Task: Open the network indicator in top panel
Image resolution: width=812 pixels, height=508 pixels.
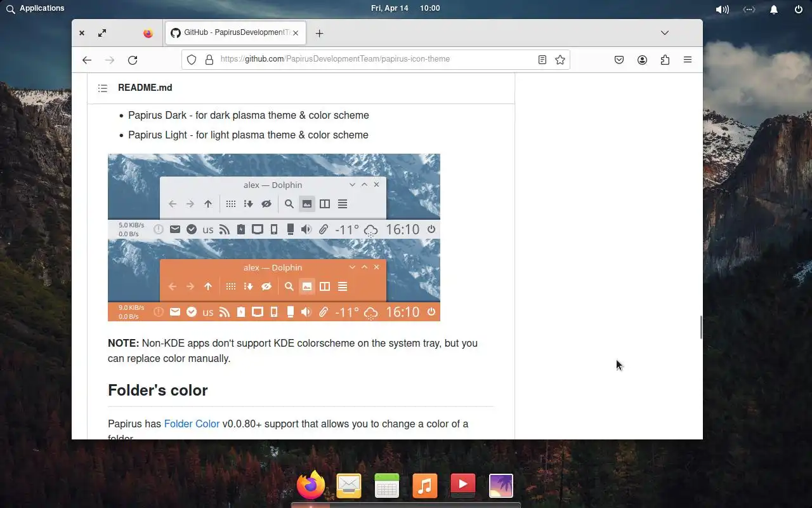Action: tap(749, 9)
